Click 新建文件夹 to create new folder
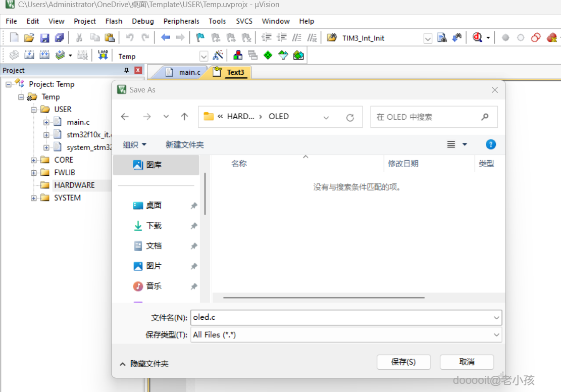561x392 pixels. click(184, 144)
